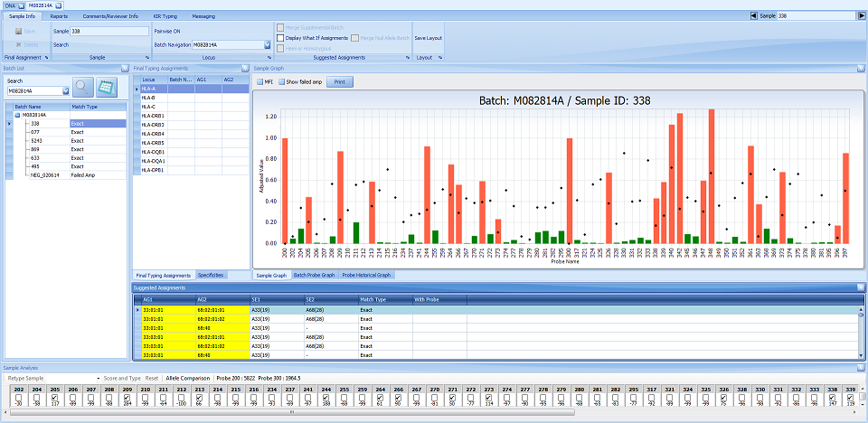The image size is (868, 423).
Task: Click Score and Type in Sample Analysis
Action: (x=122, y=378)
